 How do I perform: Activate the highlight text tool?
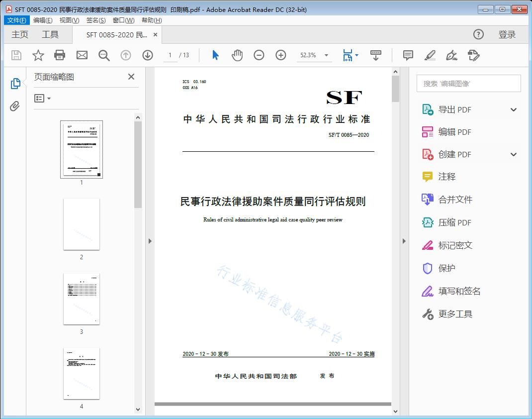[430, 55]
